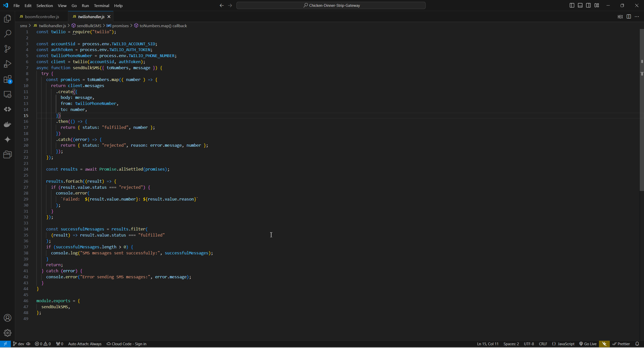Switch to boomficontroller.js tab
This screenshot has height=348, width=644.
point(42,17)
